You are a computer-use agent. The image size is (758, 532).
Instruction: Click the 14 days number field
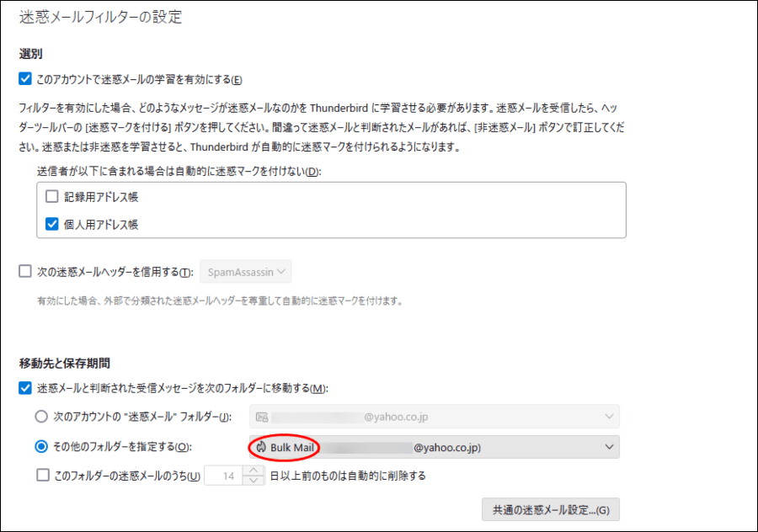point(223,476)
